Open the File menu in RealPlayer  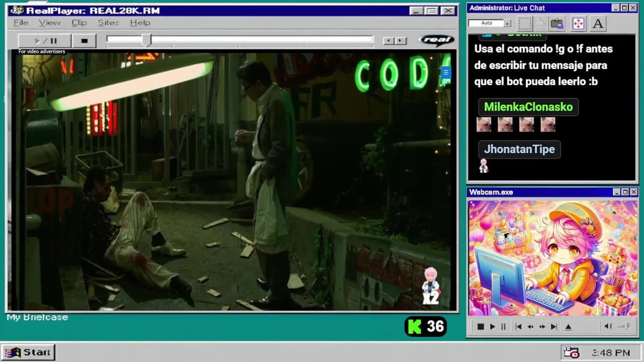(x=21, y=23)
